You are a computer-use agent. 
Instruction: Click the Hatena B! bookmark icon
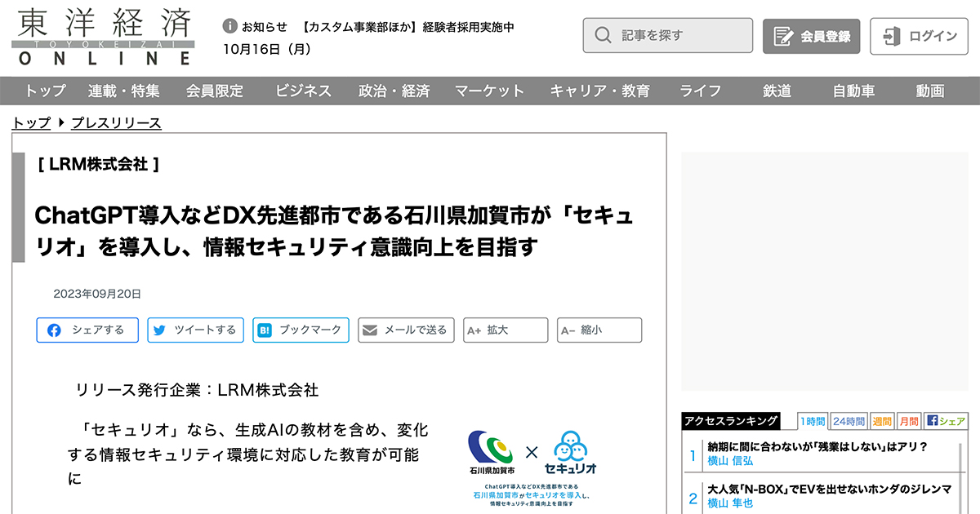click(x=265, y=330)
